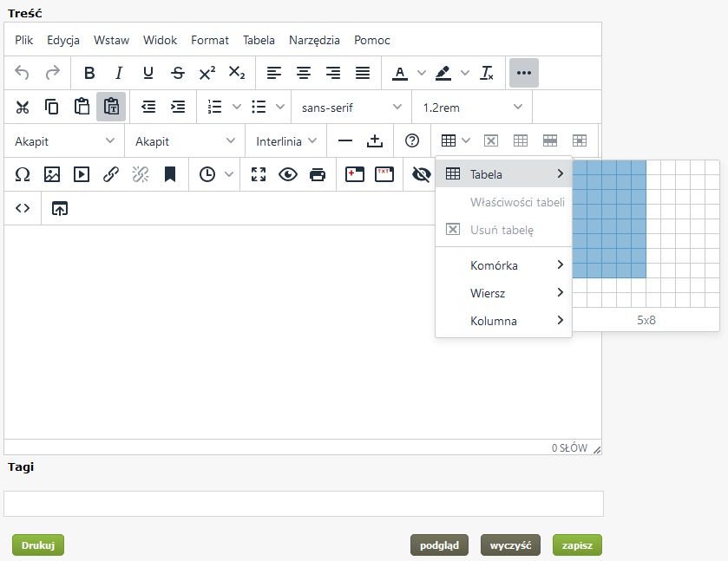
Task: Open the source code editor icon
Action: 23,208
